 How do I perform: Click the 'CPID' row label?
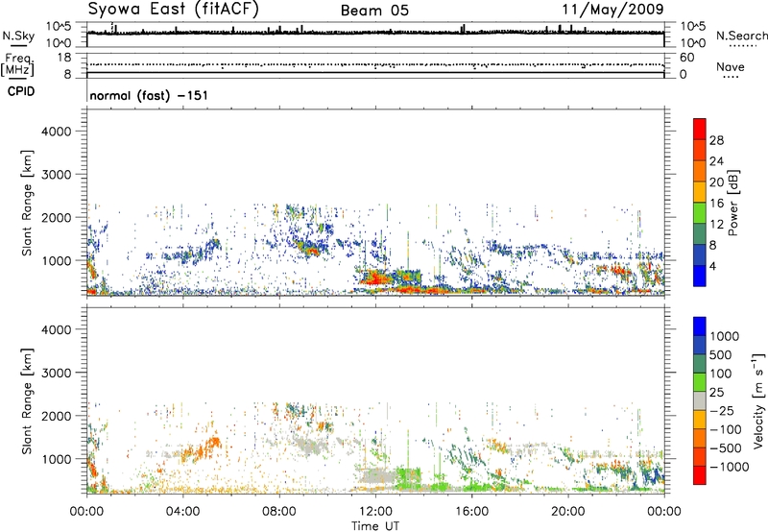[21, 91]
